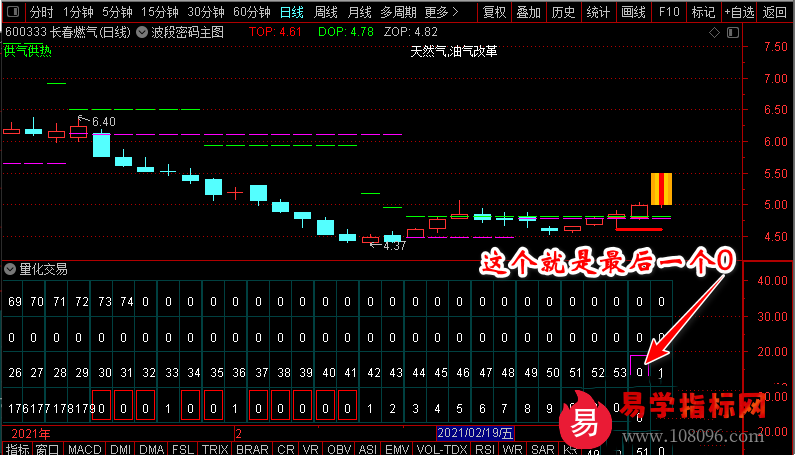
Task: Select the DMI indicator tab
Action: tap(121, 449)
